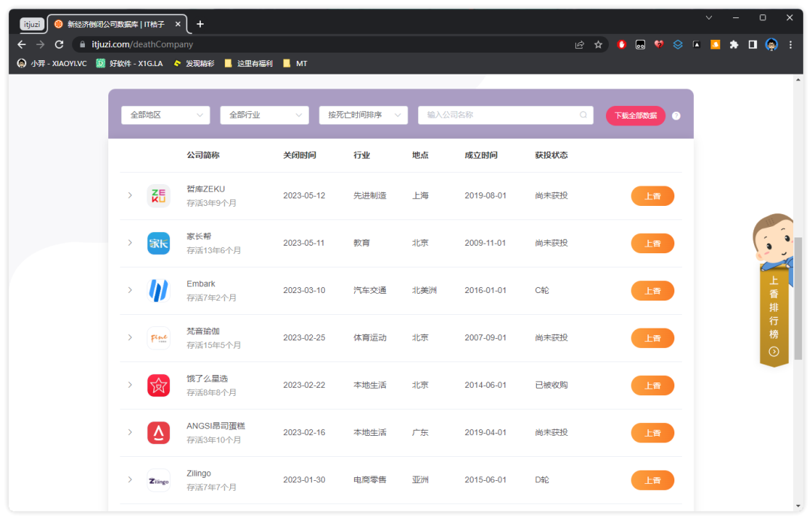The height and width of the screenshot is (520, 812).
Task: Reload the page with the refresh icon
Action: point(59,44)
